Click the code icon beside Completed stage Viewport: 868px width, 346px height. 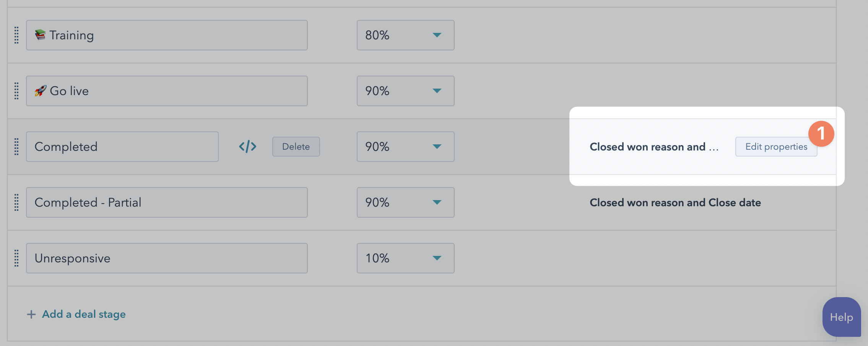(247, 147)
